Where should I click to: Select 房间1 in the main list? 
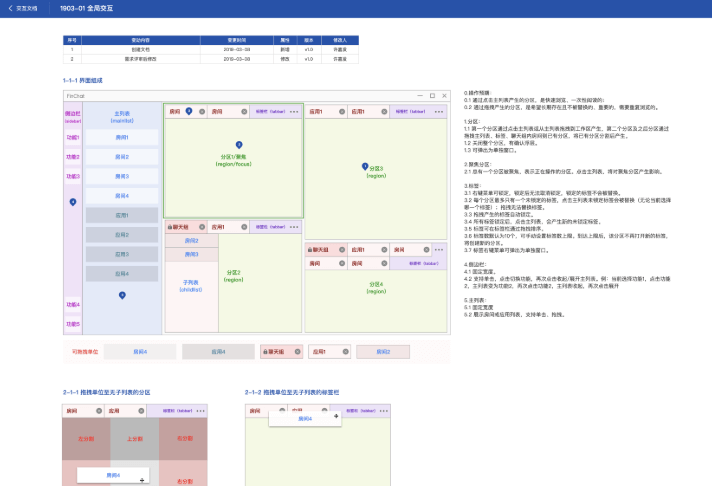pyautogui.click(x=122, y=137)
